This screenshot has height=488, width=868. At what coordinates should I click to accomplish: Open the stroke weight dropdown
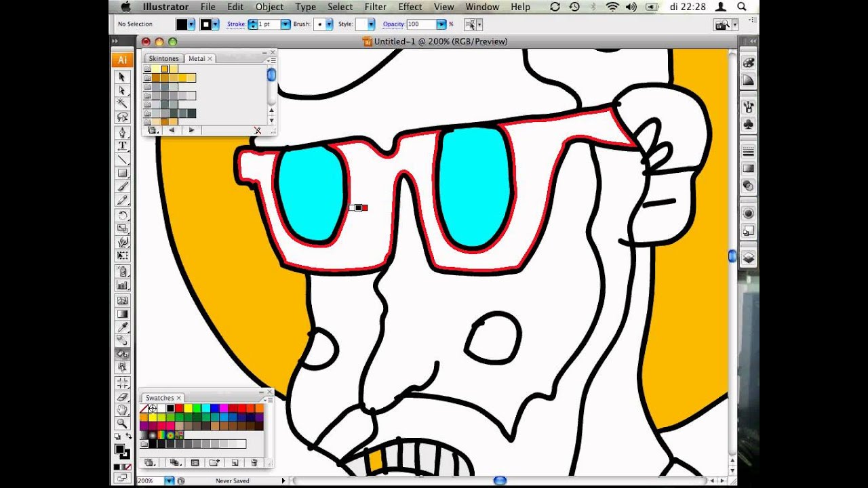pos(285,24)
